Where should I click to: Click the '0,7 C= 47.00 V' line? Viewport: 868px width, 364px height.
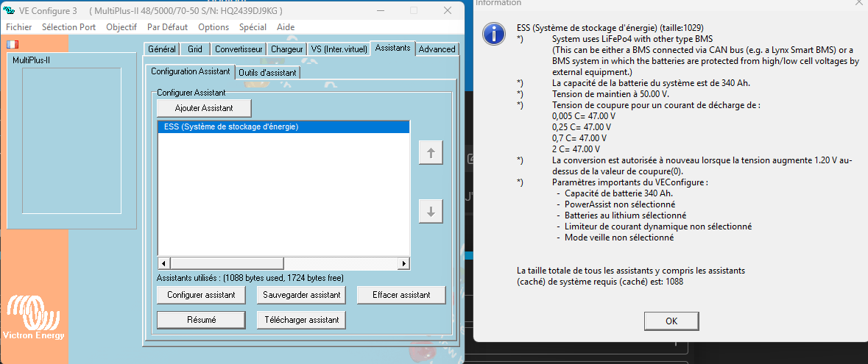[x=579, y=138]
